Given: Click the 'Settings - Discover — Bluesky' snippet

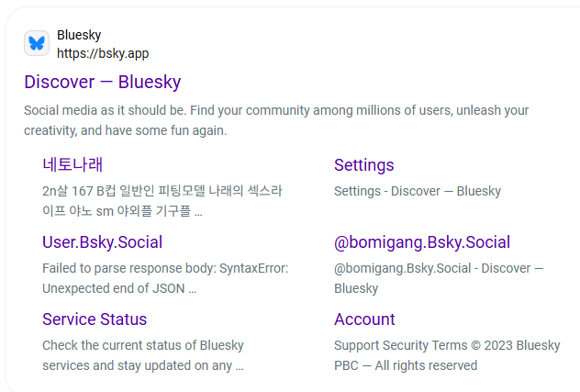Looking at the screenshot, I should coord(417,191).
